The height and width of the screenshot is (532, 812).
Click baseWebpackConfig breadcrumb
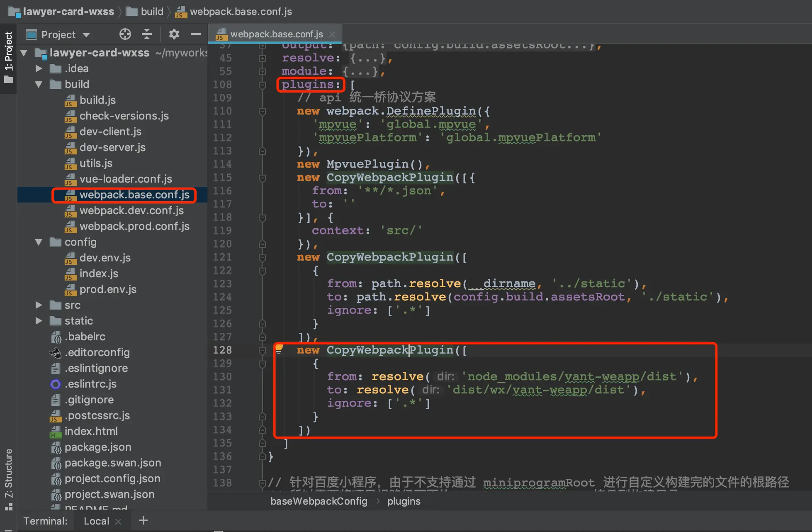[318, 501]
